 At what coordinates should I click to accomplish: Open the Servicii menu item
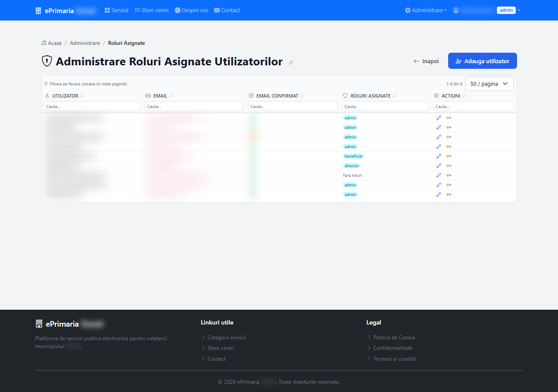point(116,10)
